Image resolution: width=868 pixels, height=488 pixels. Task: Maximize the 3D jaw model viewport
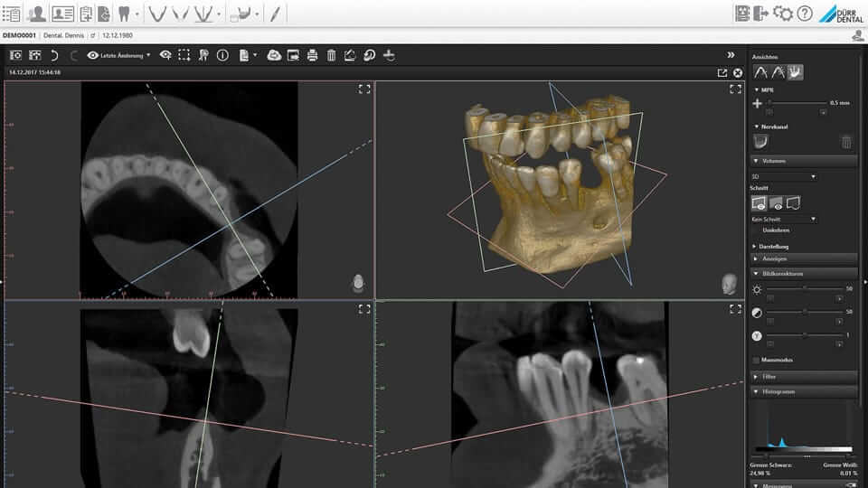pos(735,89)
